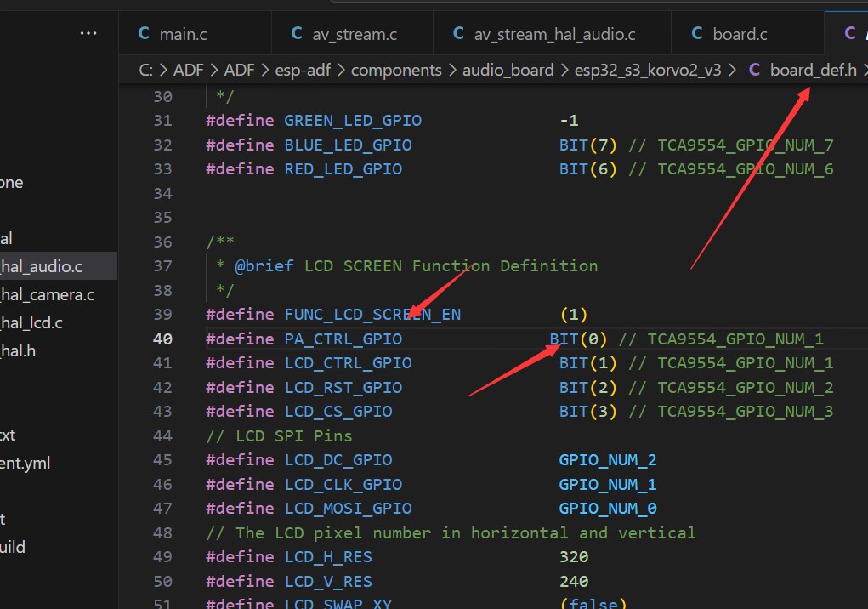Open the board_def.h breadcrumb symbol list
868x609 pixels.
pyautogui.click(x=813, y=70)
